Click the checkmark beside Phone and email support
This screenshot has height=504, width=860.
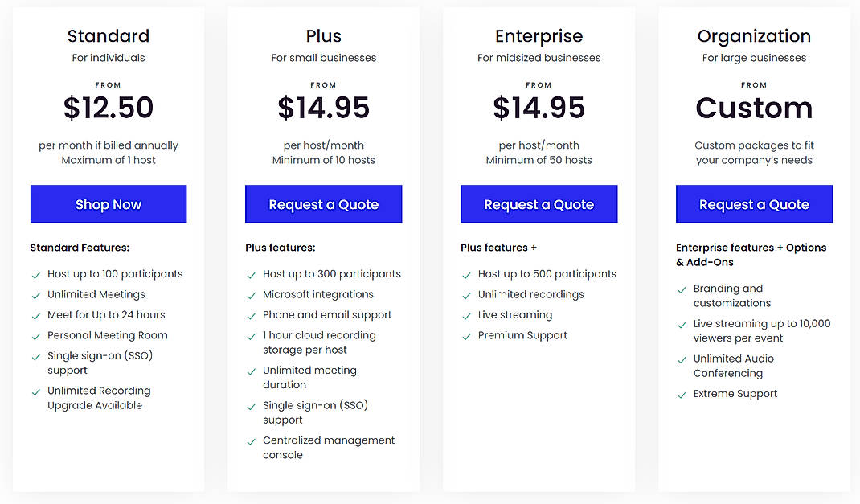point(251,315)
